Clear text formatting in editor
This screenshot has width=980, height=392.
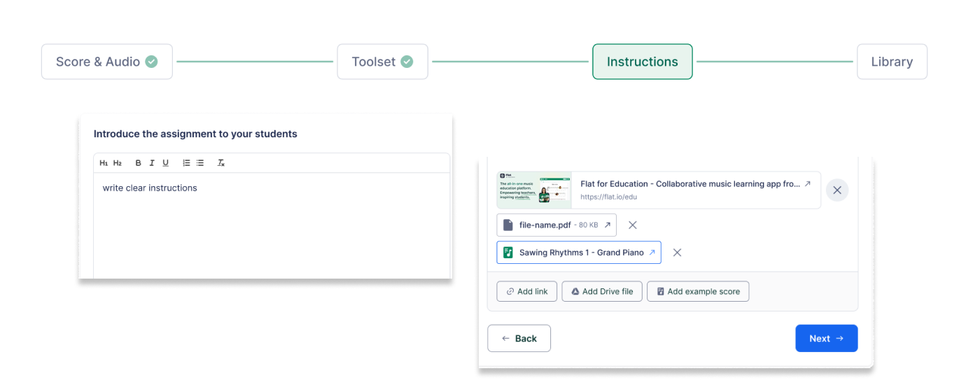[x=221, y=163]
